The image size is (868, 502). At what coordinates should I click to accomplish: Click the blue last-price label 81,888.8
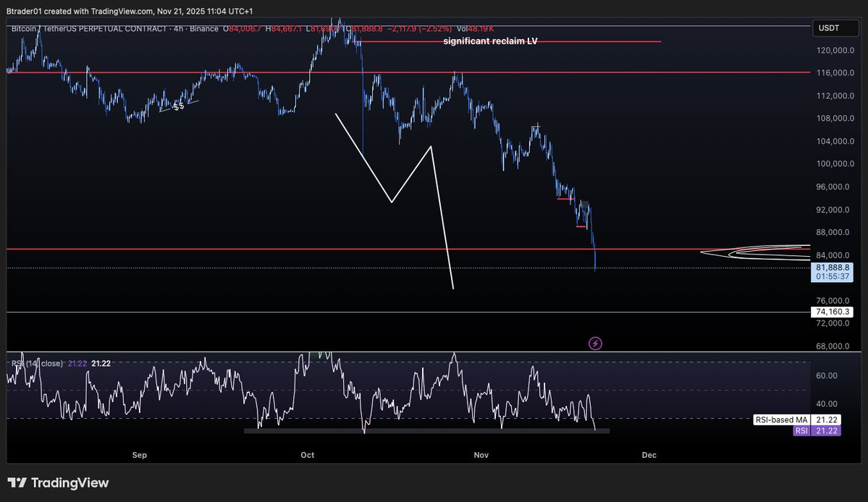pos(831,267)
